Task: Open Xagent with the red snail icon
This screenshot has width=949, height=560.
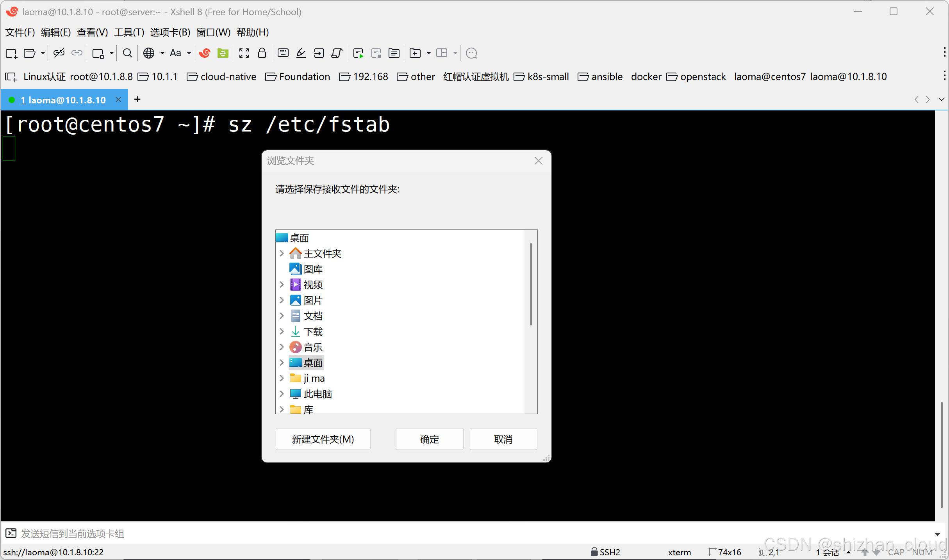Action: click(204, 53)
